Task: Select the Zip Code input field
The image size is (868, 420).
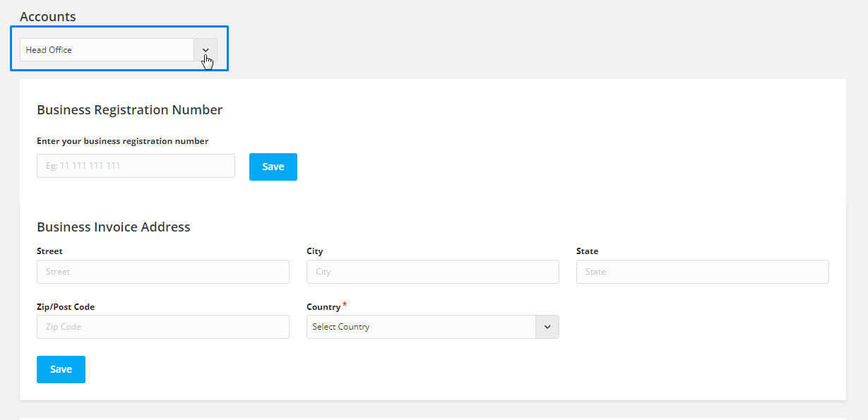Action: (x=163, y=327)
